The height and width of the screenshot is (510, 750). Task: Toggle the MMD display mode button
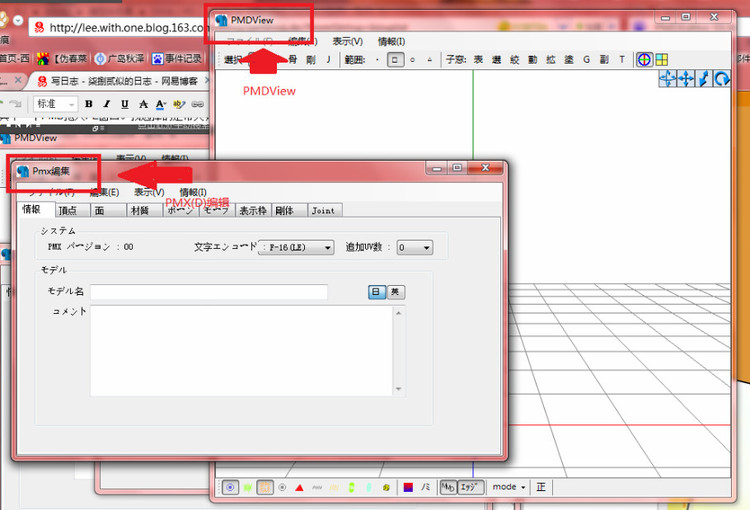click(448, 487)
